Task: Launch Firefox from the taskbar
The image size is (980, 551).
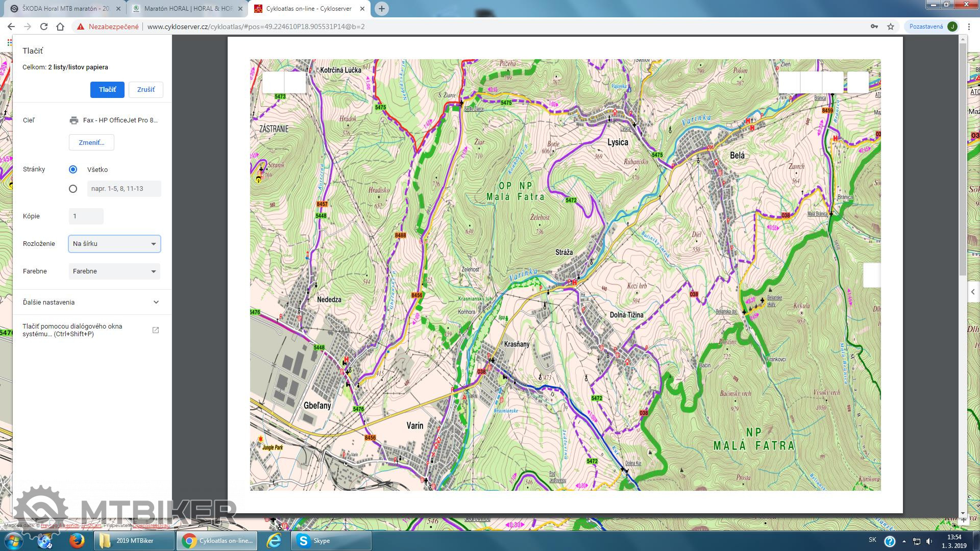Action: (x=77, y=541)
